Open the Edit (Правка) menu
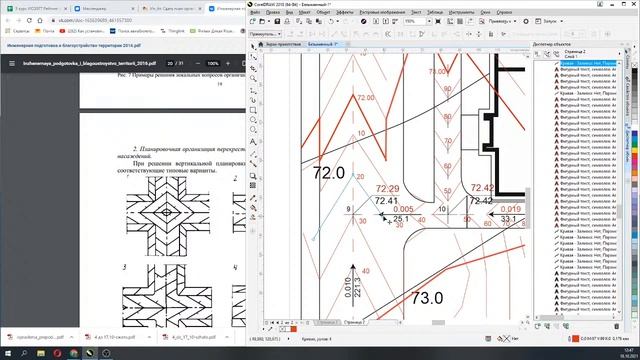 (273, 12)
